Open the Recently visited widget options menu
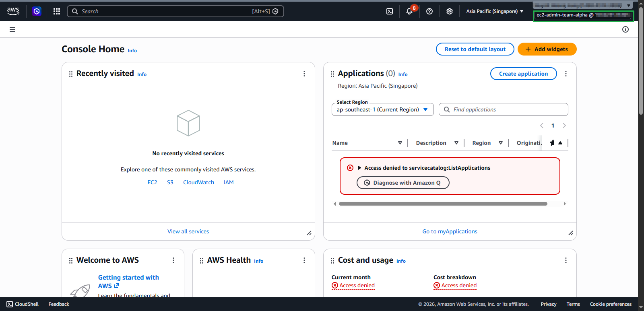Viewport: 644px width, 311px height. pos(304,74)
